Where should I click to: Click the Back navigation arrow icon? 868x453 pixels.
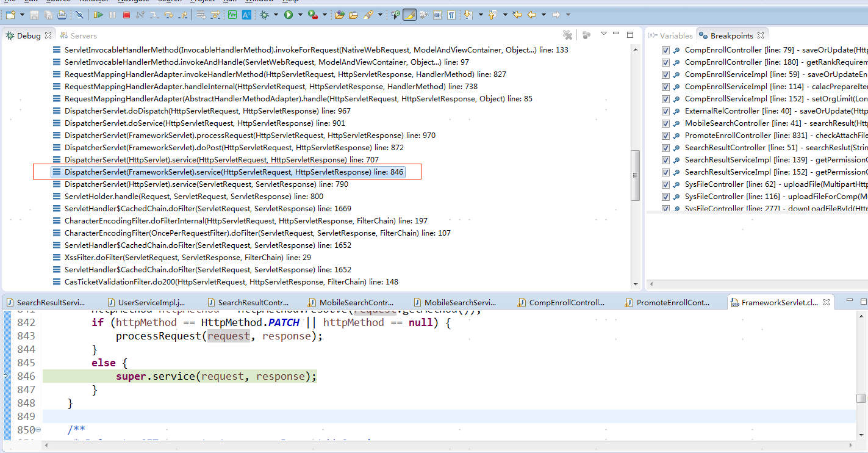(x=531, y=15)
